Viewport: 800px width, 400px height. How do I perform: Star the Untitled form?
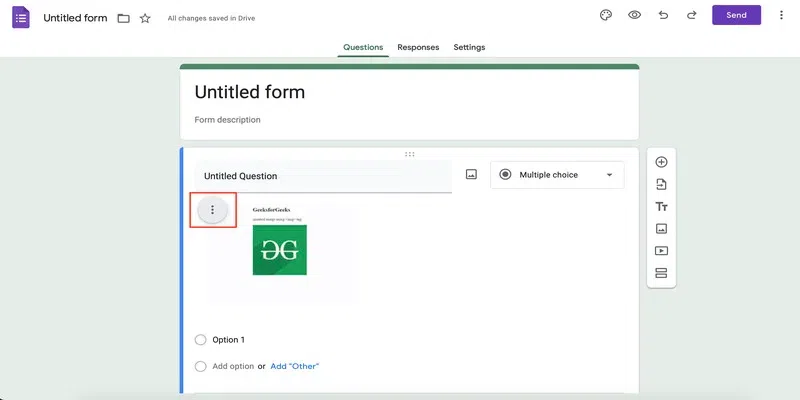[145, 18]
